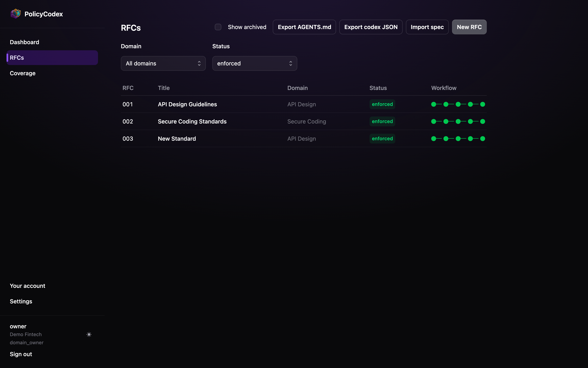Click enforced badge for Secure Coding Standards
The image size is (588, 368).
pyautogui.click(x=382, y=121)
